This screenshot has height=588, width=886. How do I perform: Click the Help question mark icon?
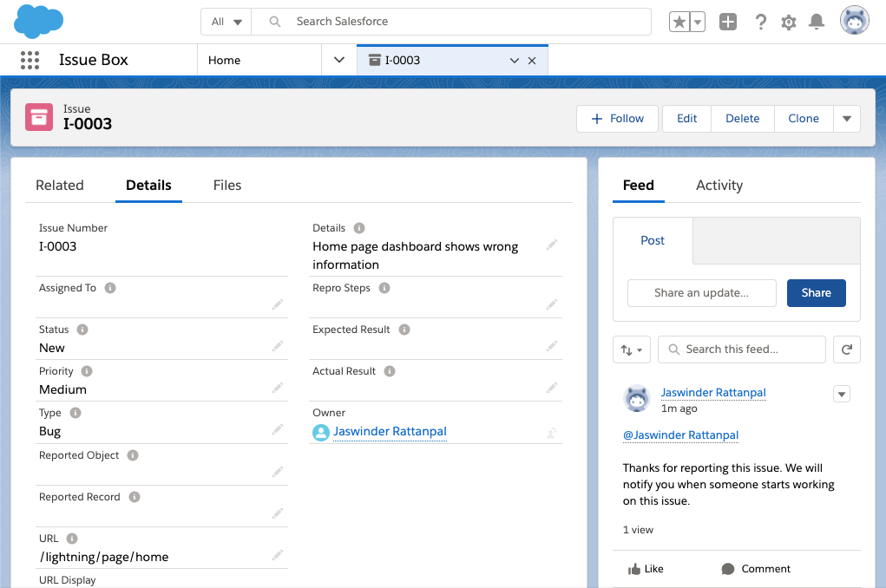760,22
